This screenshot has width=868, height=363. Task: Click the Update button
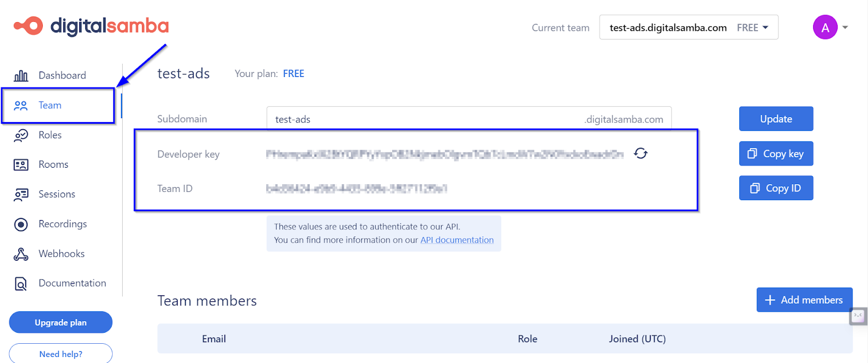pos(776,118)
